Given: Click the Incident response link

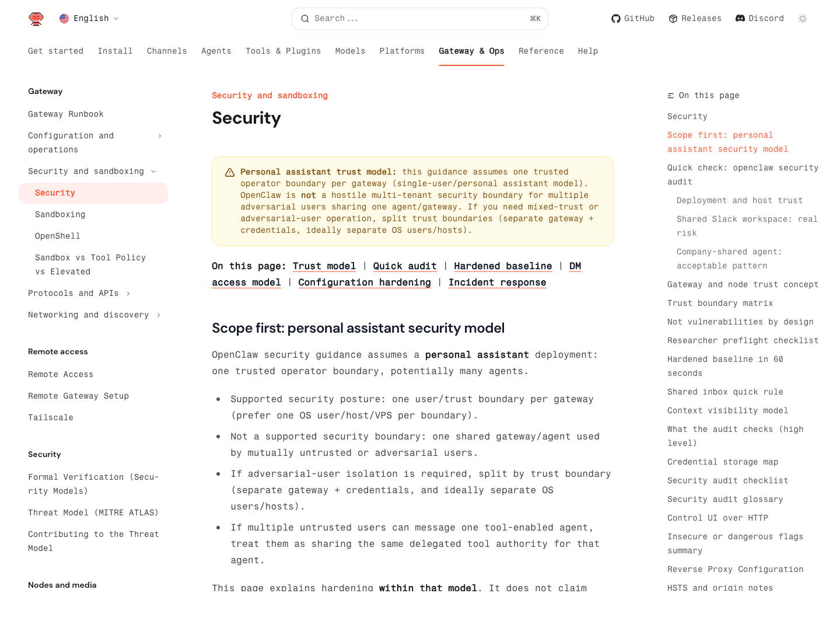Looking at the screenshot, I should click(x=497, y=282).
